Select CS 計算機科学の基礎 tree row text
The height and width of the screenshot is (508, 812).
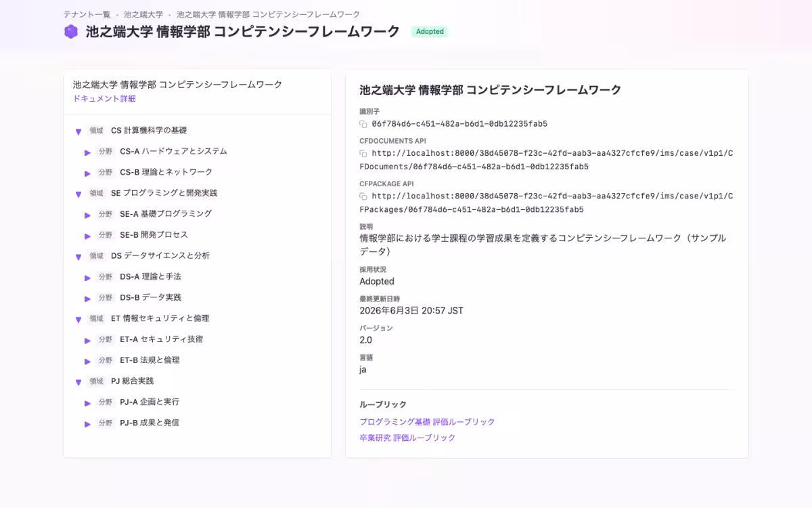pos(149,131)
